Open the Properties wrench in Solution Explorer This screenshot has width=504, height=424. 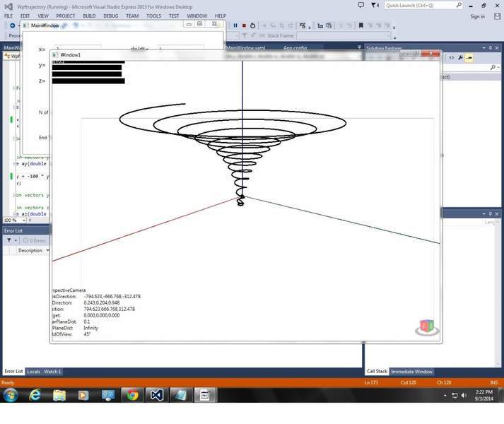point(460,57)
